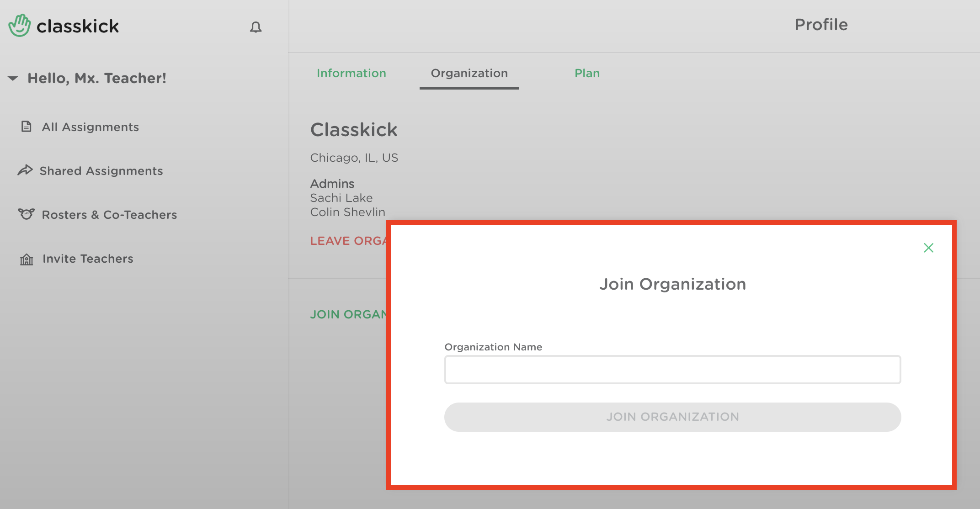Image resolution: width=980 pixels, height=509 pixels.
Task: Click the All Assignments document icon
Action: point(27,127)
